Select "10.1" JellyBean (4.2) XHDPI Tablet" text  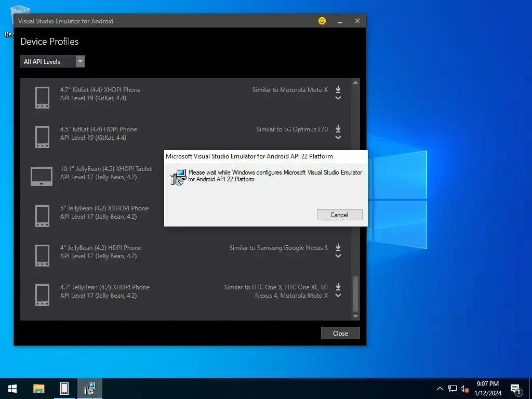(106, 169)
